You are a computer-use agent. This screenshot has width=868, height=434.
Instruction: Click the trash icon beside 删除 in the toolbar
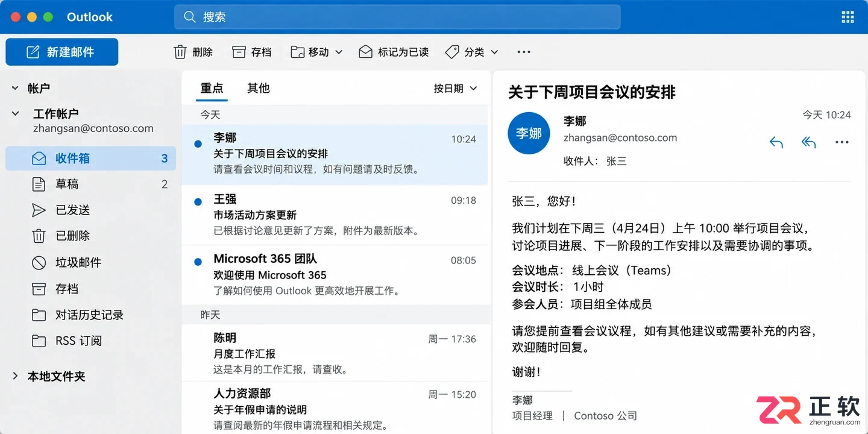point(180,52)
